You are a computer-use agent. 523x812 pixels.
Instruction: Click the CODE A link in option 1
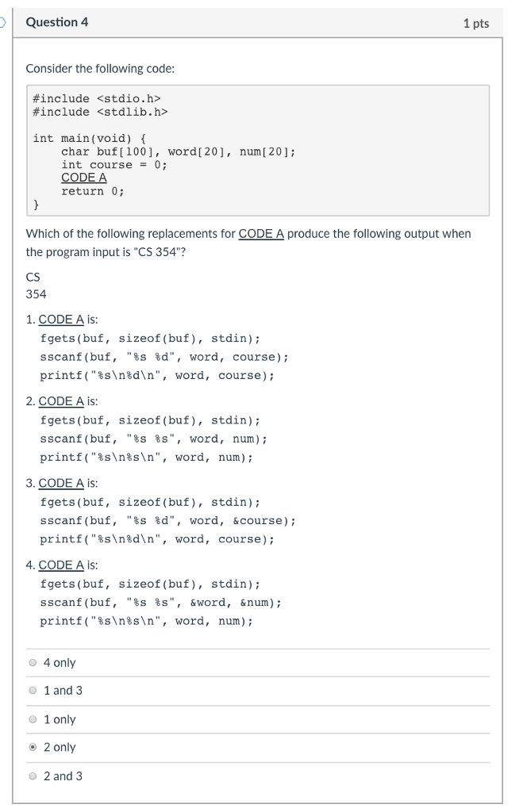(60, 319)
